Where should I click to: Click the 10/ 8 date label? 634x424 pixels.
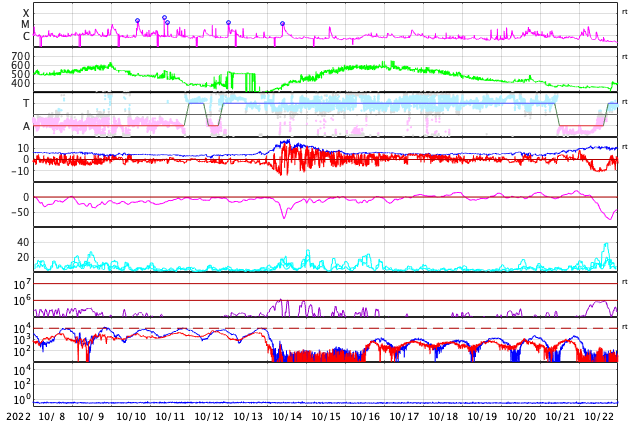click(52, 417)
